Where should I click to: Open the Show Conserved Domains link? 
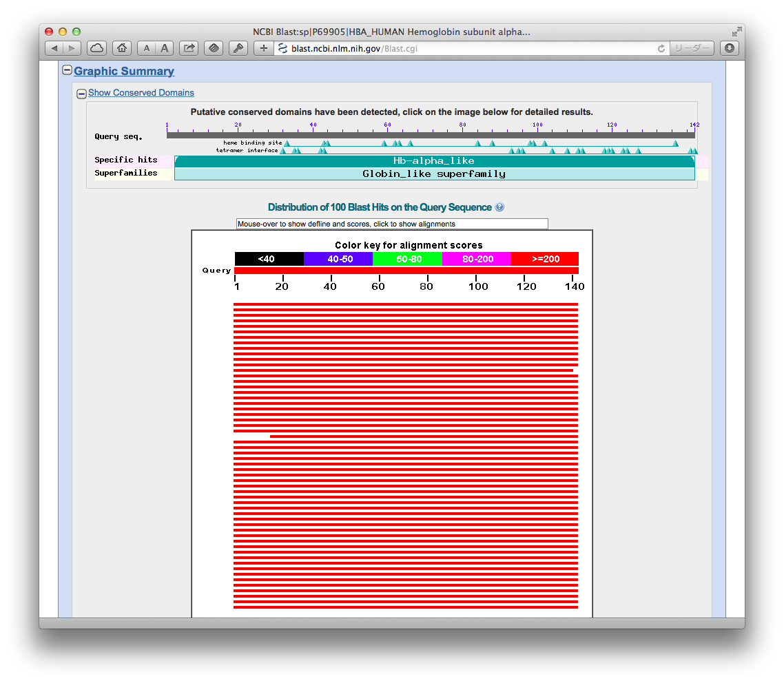coord(141,93)
